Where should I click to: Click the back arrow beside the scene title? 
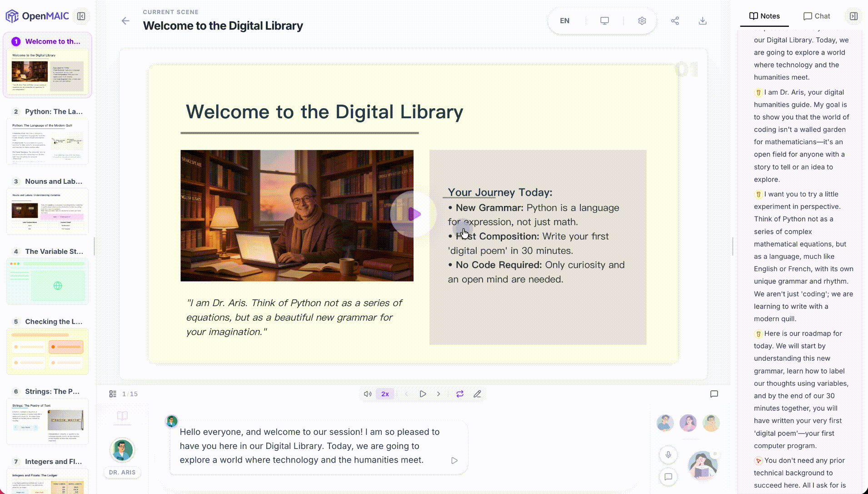[125, 21]
